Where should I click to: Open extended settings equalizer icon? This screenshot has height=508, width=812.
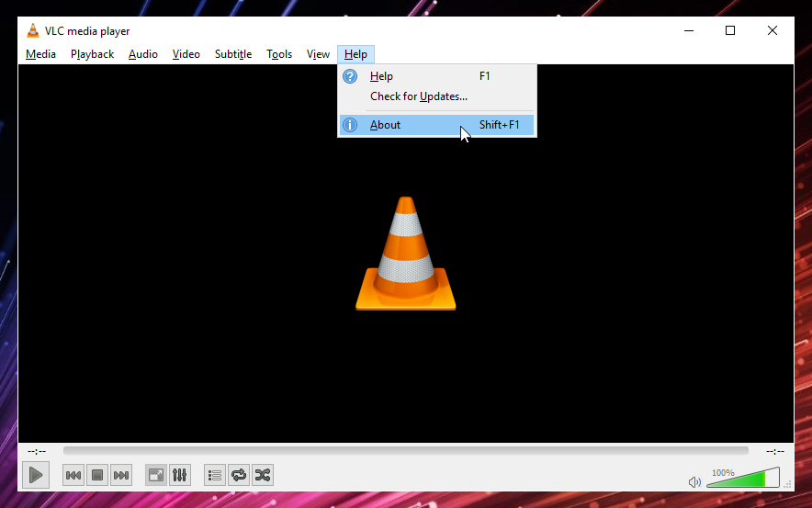coord(180,475)
